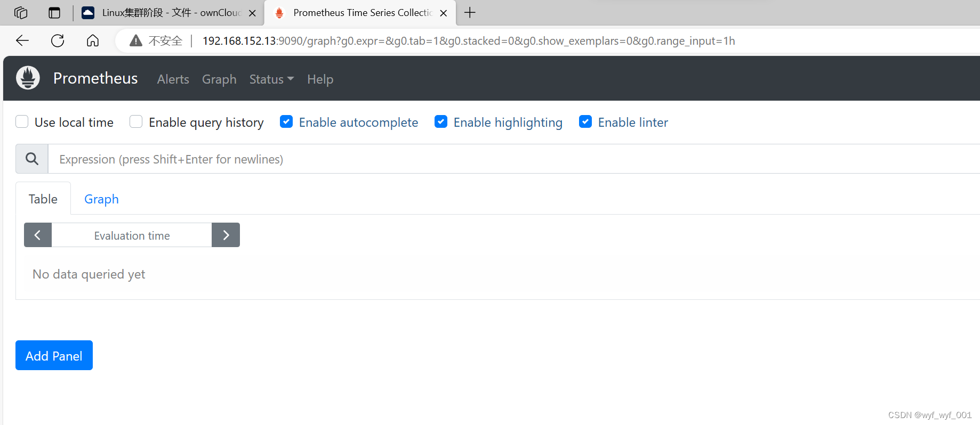Open the tab actions menu icon
Viewport: 980px width, 425px height.
tap(54, 13)
